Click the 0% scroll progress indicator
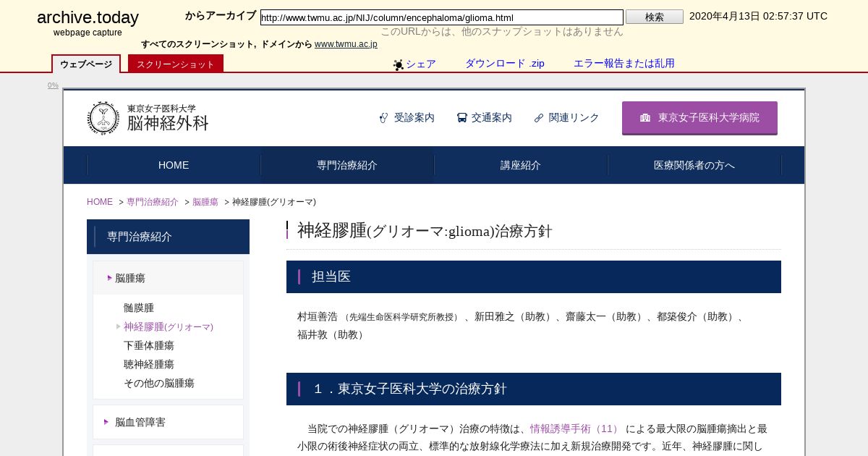 (54, 85)
